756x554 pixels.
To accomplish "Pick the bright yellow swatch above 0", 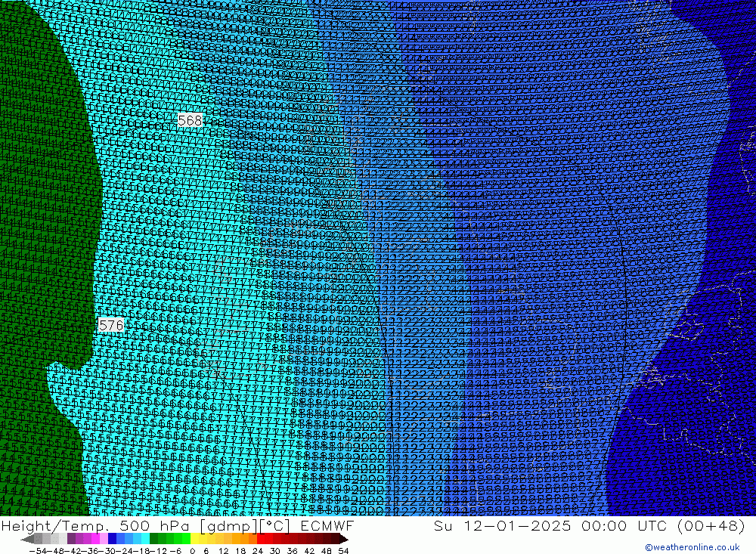I will pos(195,539).
